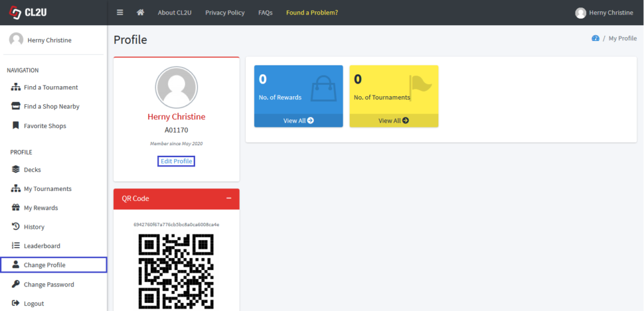The width and height of the screenshot is (644, 311).
Task: Click breadcrumb dashboard icon
Action: (x=596, y=38)
